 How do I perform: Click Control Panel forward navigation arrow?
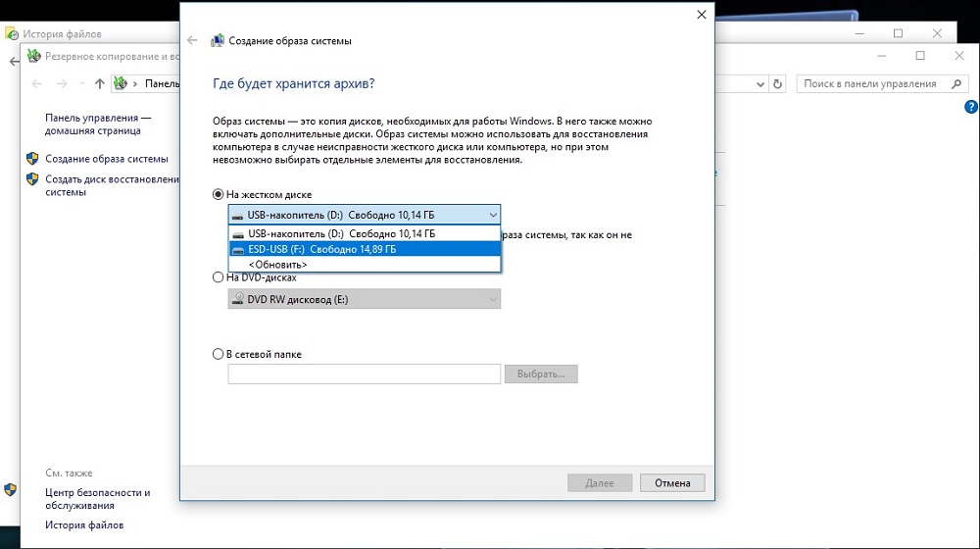(x=62, y=83)
